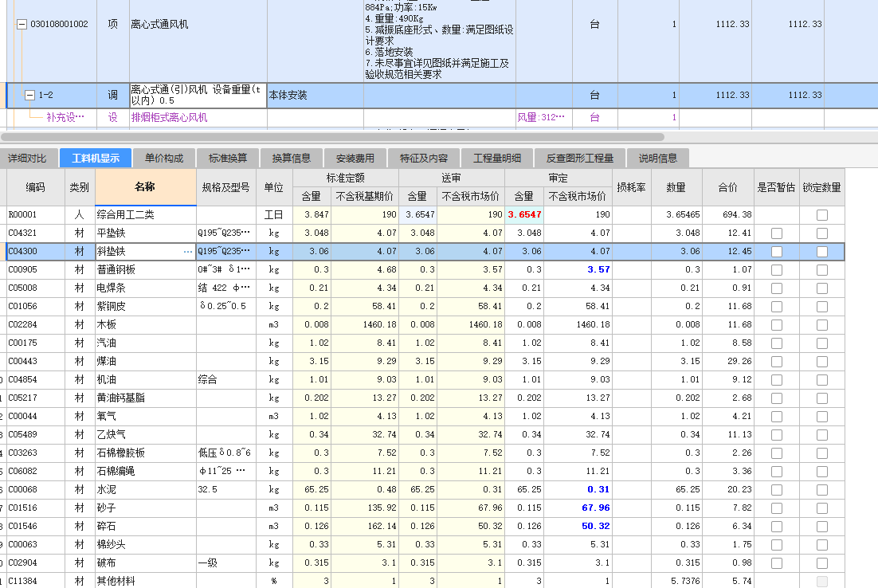Toggle 锁定数量 checkbox in 木板 row
The height and width of the screenshot is (588, 878).
822,325
